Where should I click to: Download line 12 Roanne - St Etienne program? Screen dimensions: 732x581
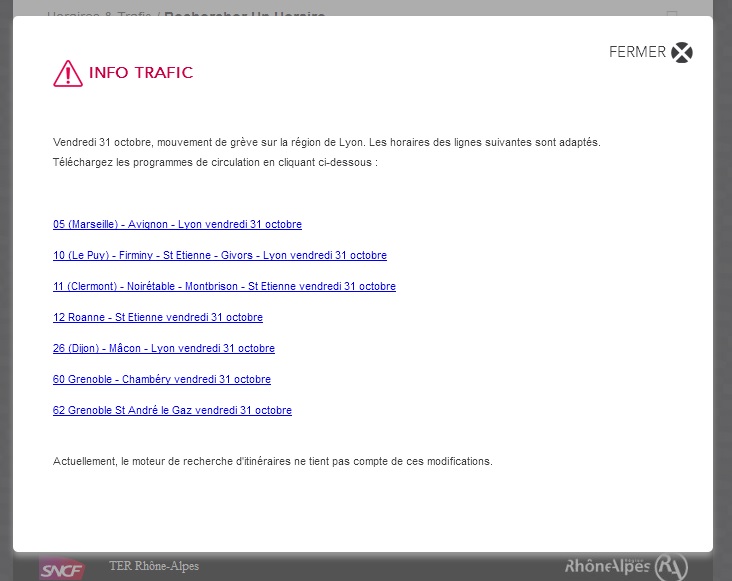158,318
